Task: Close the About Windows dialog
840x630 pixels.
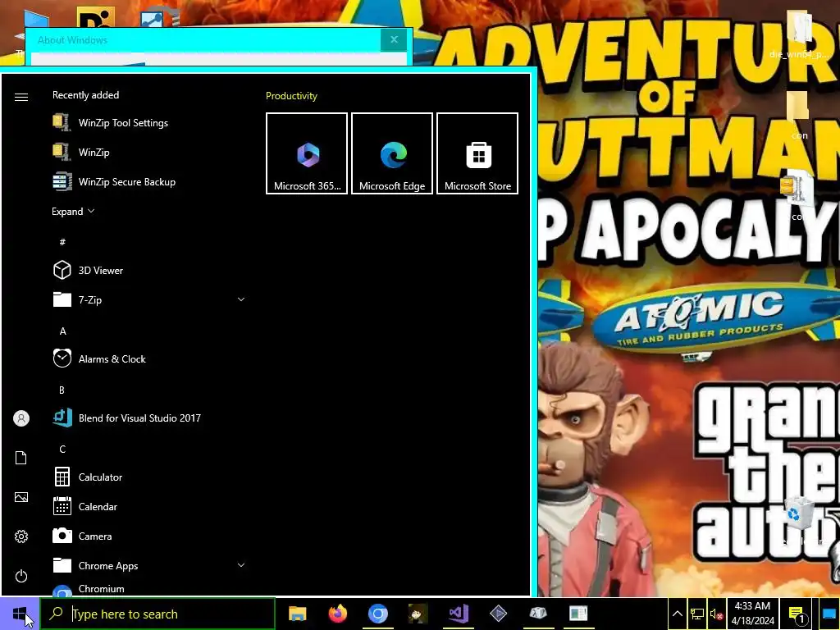Action: click(x=394, y=39)
